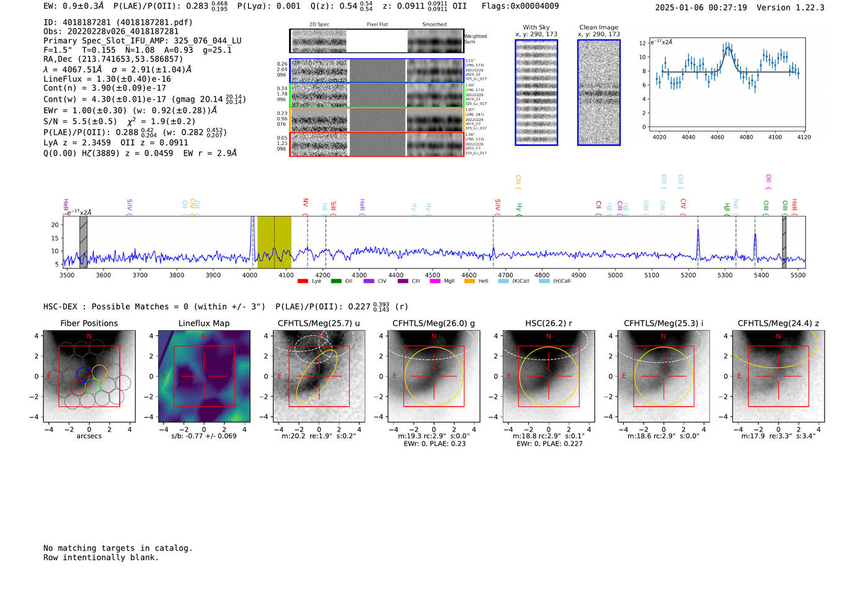Click the hatched gray region near 3550 Å
The image size is (868, 591).
[x=83, y=242]
